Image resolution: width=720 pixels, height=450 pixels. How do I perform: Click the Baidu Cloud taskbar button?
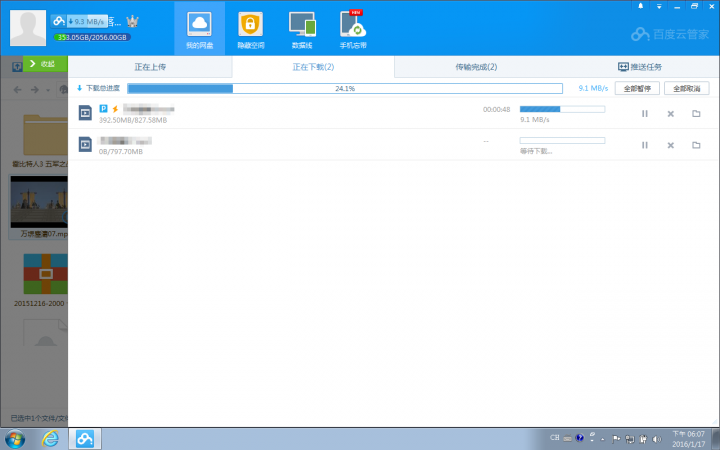pos(85,439)
